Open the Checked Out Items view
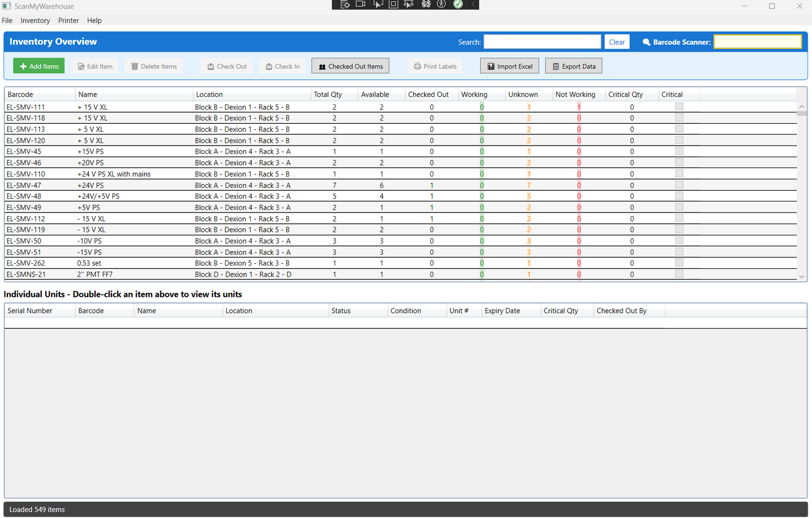The image size is (812, 518). click(350, 65)
